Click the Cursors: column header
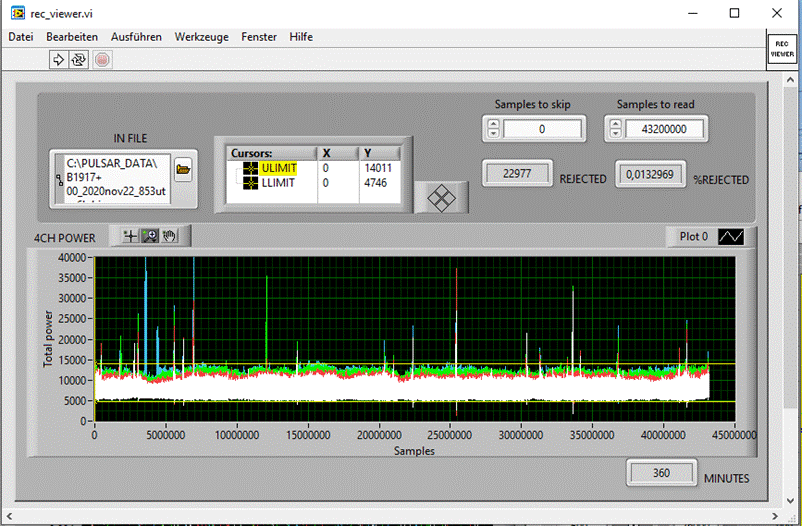This screenshot has height=526, width=802. 272,153
